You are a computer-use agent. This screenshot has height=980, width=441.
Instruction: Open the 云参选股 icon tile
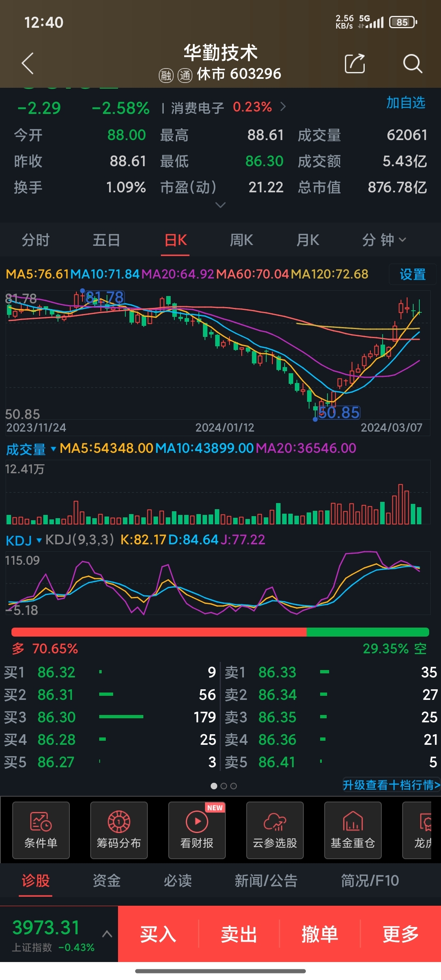(275, 830)
